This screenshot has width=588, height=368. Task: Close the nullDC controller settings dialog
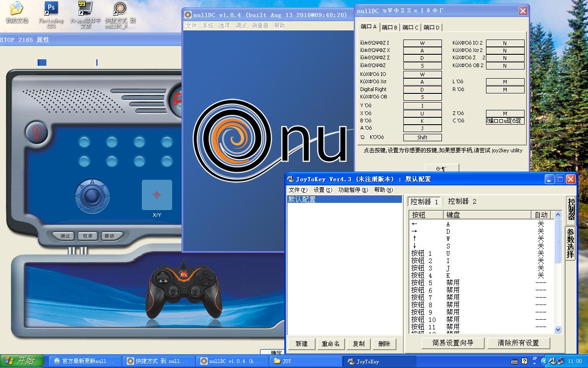coord(523,11)
